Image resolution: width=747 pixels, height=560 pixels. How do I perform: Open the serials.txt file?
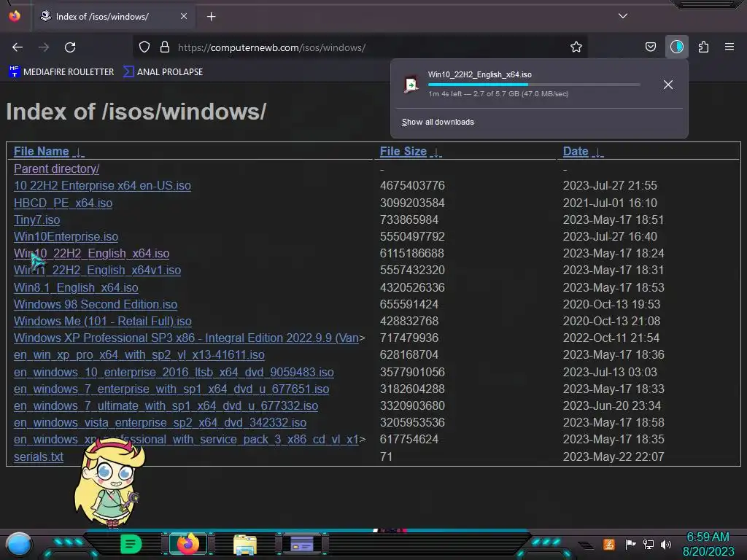(39, 456)
